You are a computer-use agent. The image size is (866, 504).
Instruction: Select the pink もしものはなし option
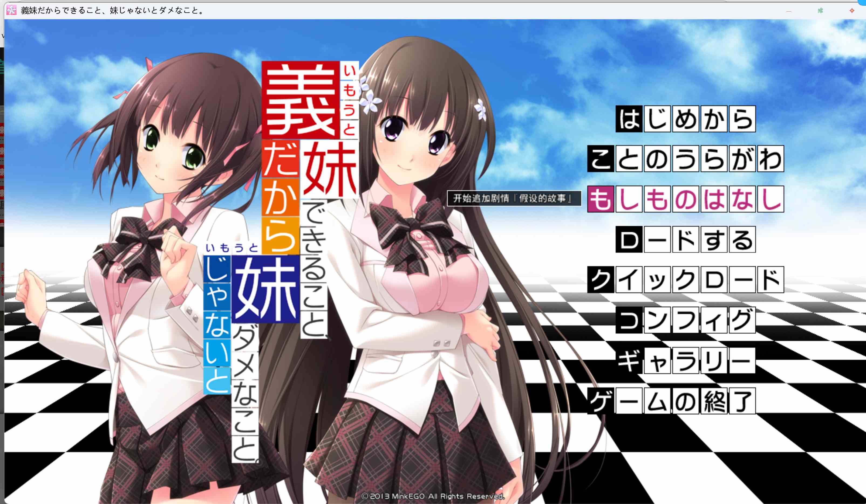(x=685, y=199)
